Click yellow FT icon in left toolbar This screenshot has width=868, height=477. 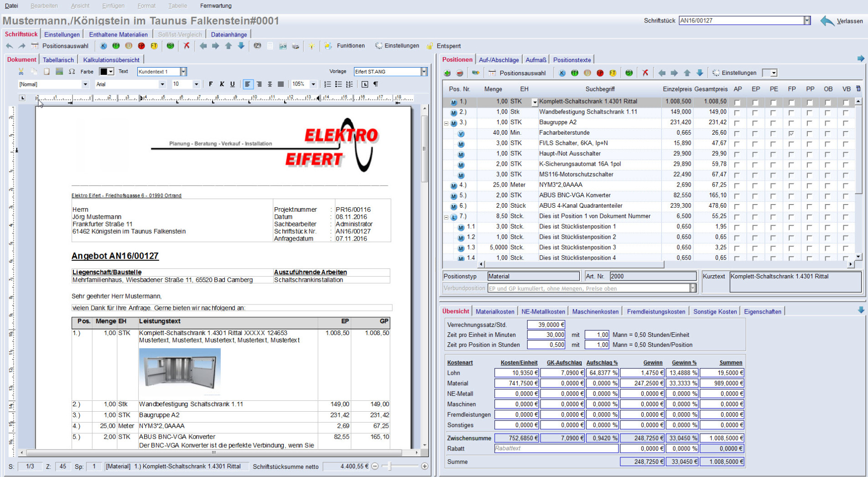(154, 46)
